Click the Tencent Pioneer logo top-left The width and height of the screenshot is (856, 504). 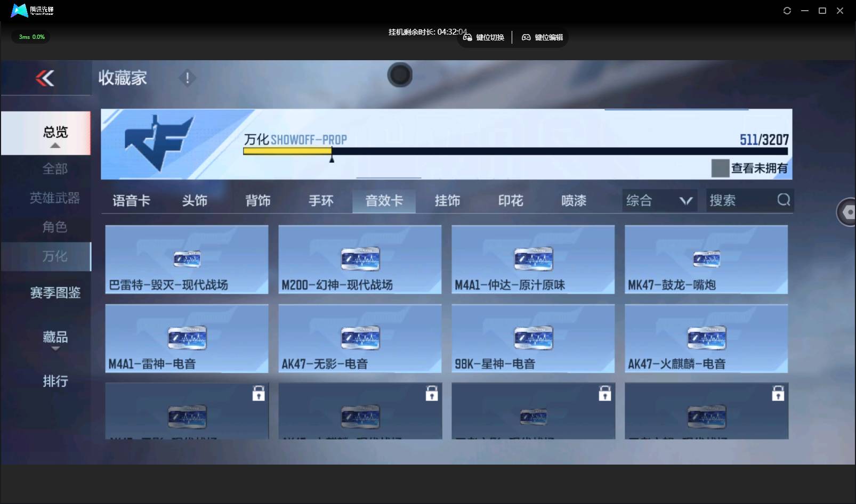(x=19, y=10)
